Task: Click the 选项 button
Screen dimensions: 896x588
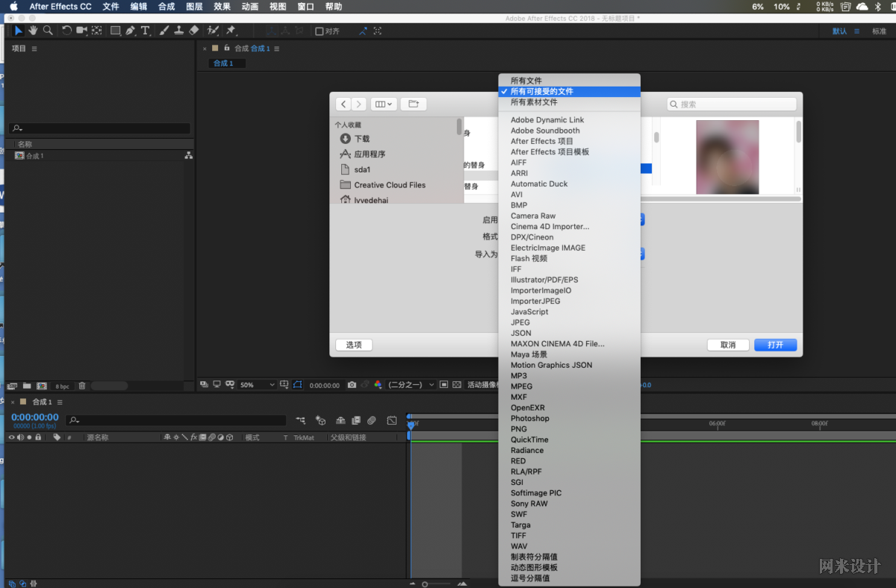Action: (x=354, y=345)
